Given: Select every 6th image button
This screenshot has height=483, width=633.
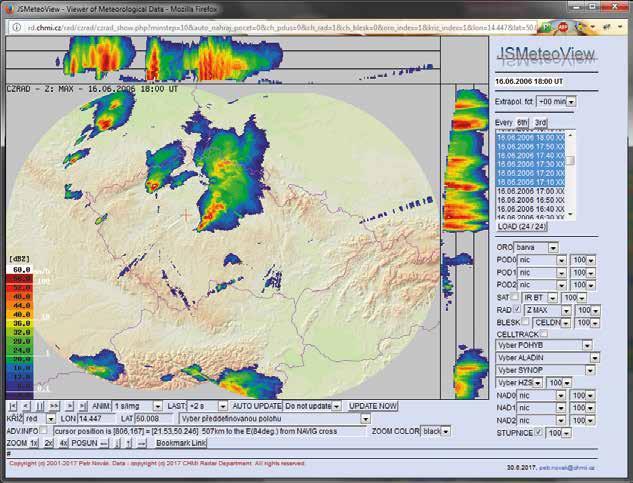Looking at the screenshot, I should click(x=522, y=122).
